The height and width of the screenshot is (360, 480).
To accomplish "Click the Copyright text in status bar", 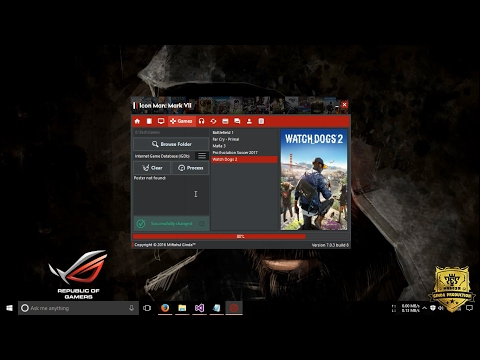I will coord(165,245).
